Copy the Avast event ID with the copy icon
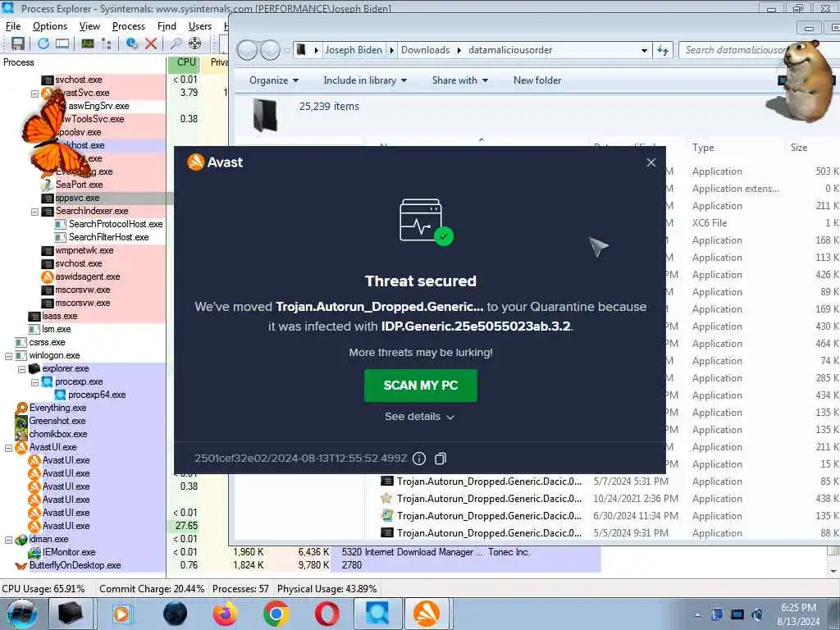The image size is (840, 630). [x=441, y=459]
